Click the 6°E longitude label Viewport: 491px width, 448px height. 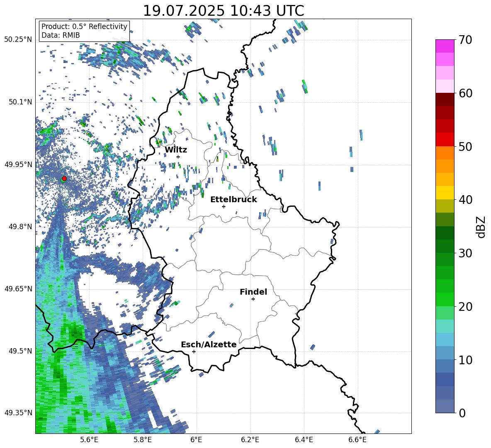(x=196, y=440)
